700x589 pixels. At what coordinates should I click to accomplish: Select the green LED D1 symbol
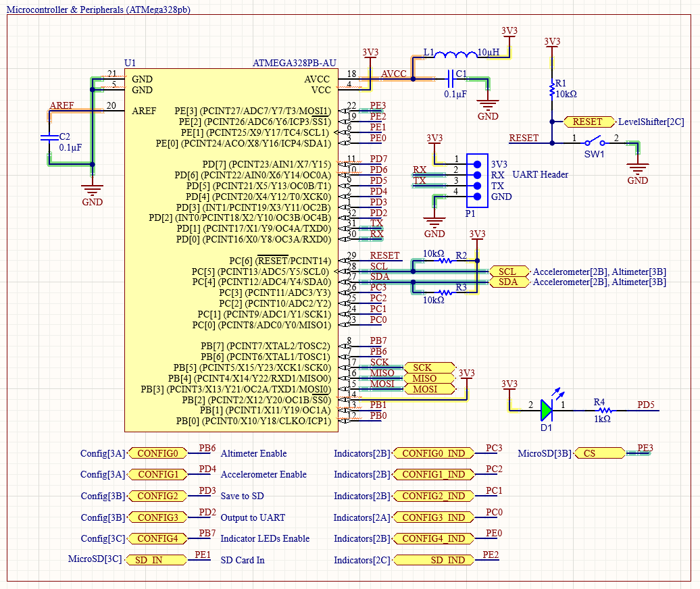[547, 411]
